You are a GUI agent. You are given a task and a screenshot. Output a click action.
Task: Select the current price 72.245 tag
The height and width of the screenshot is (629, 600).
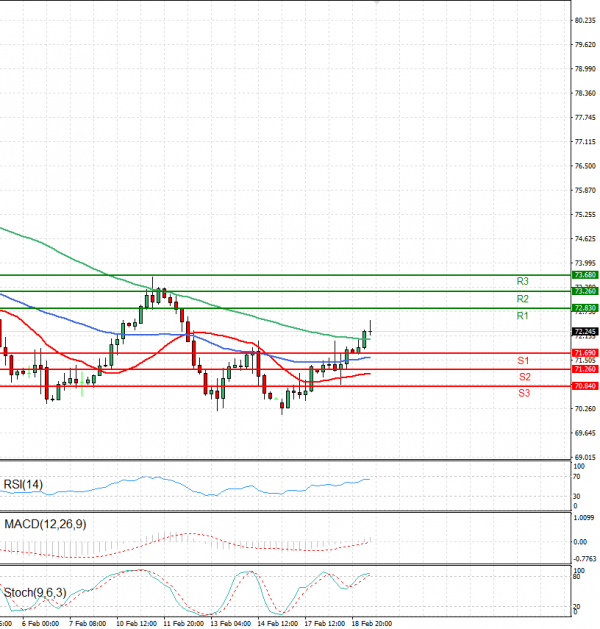(x=585, y=332)
